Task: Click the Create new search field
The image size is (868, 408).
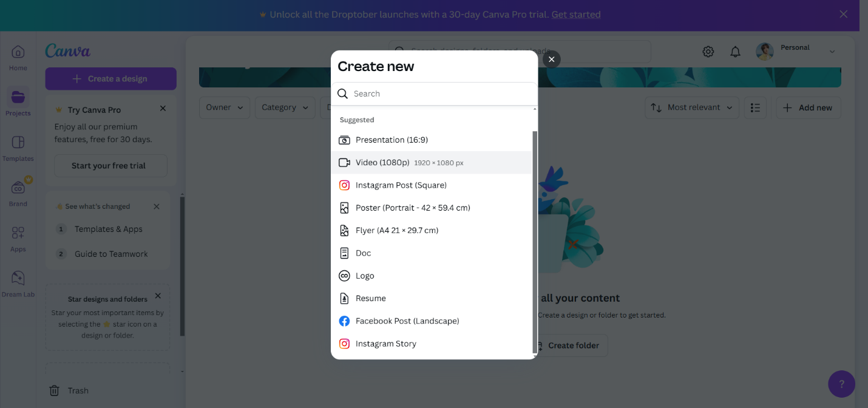Action: coord(434,93)
